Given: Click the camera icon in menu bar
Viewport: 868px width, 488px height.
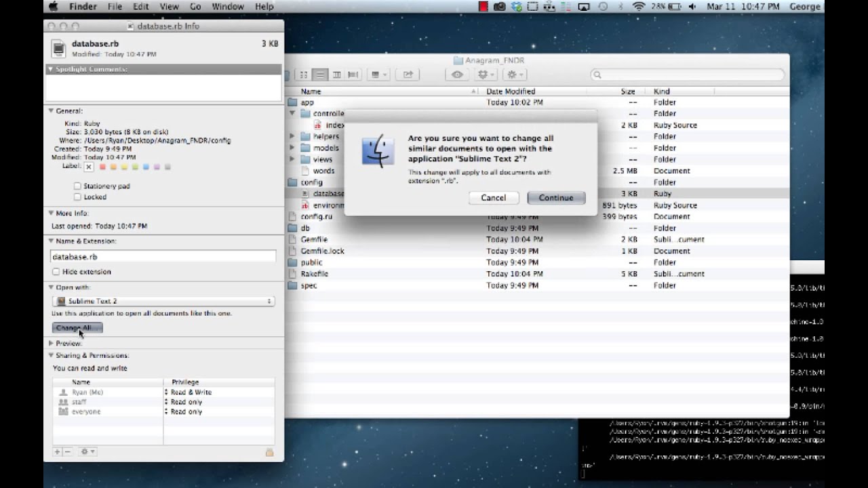Looking at the screenshot, I should tap(500, 7).
